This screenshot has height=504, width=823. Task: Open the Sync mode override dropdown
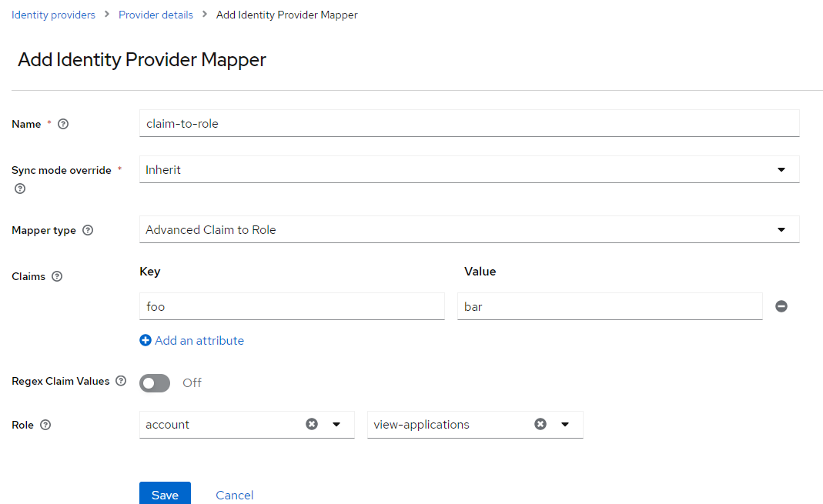coord(781,169)
